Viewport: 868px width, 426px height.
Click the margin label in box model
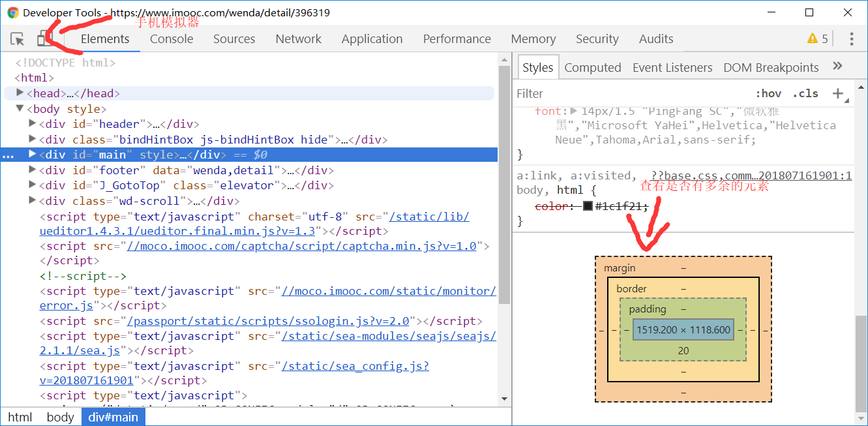pyautogui.click(x=620, y=268)
